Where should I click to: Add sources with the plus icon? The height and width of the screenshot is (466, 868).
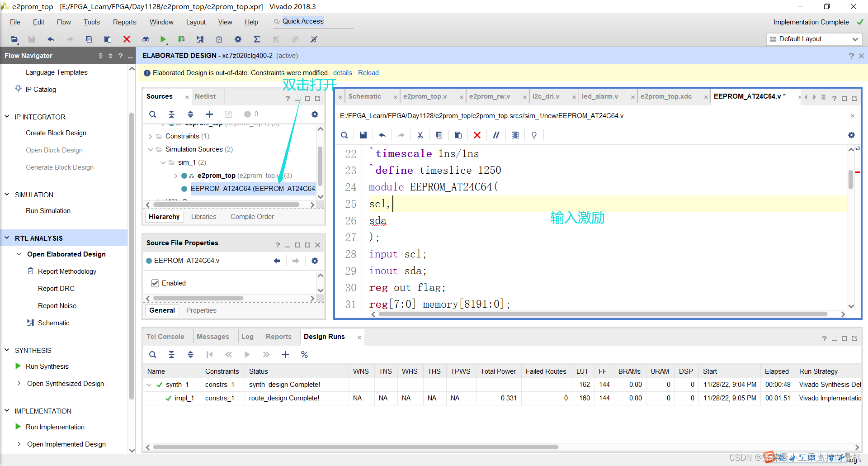click(209, 114)
